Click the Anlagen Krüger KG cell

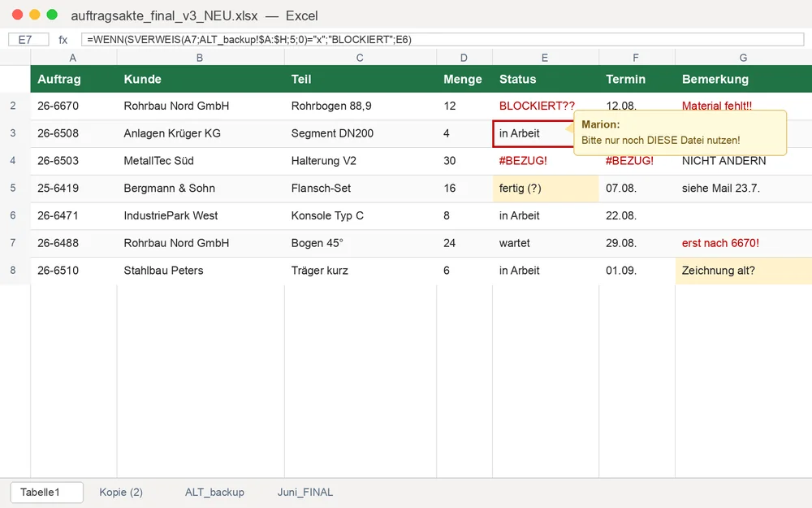coord(201,133)
